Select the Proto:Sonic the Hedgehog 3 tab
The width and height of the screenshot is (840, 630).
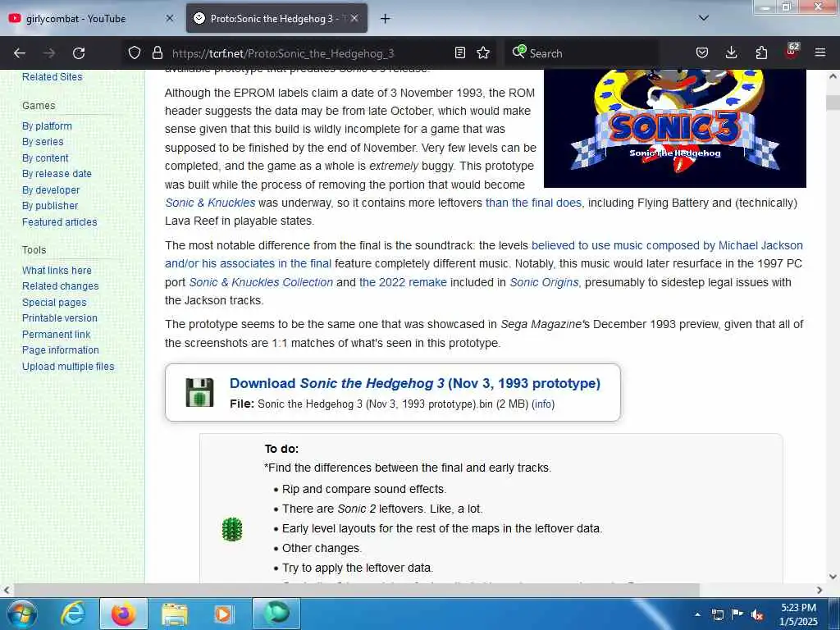pyautogui.click(x=276, y=18)
